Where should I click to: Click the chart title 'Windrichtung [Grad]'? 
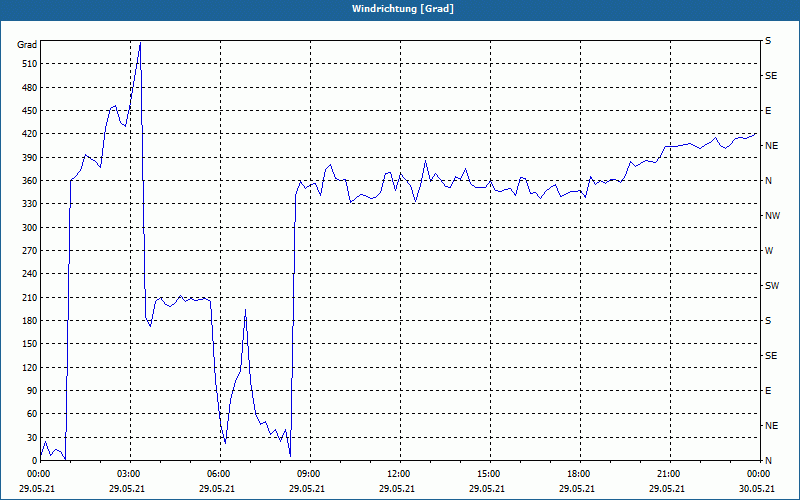pos(403,9)
